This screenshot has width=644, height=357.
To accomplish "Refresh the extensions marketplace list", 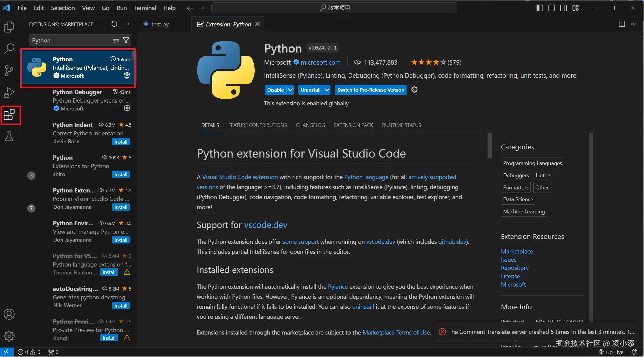I will (114, 24).
